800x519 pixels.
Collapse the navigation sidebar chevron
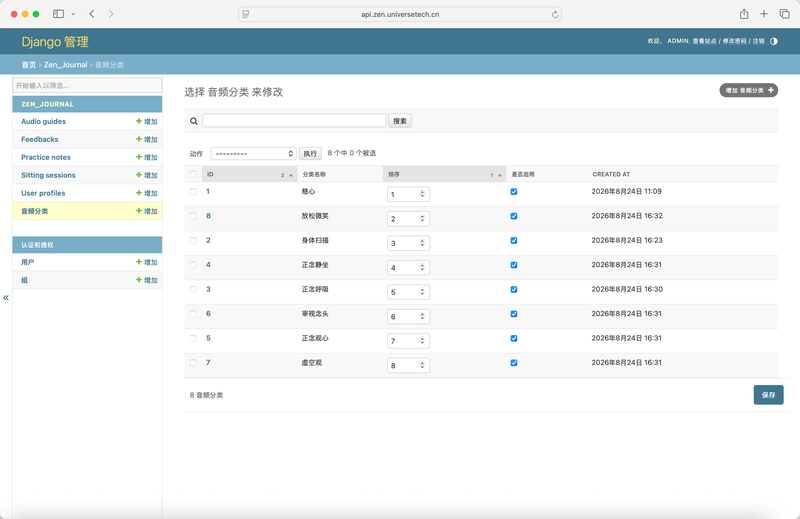click(x=6, y=298)
